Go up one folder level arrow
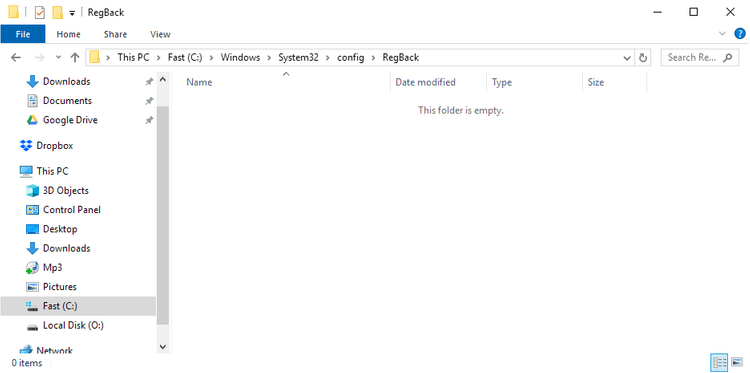The width and height of the screenshot is (750, 373). point(75,57)
